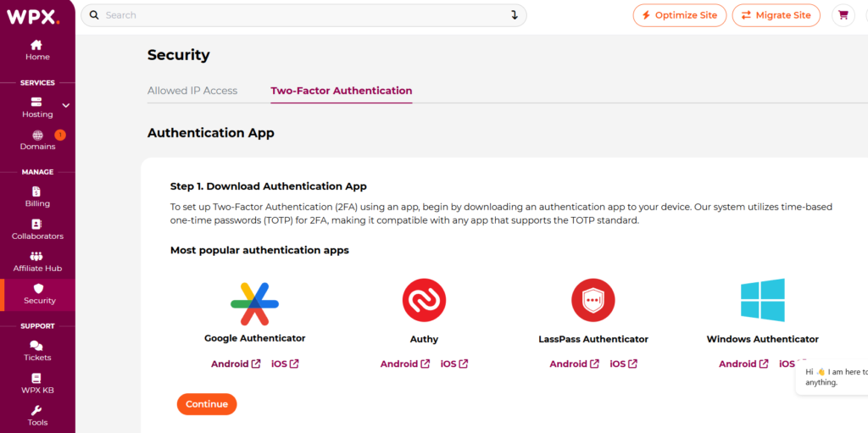Switch to Allowed IP Access tab
The image size is (868, 433).
[x=192, y=91]
